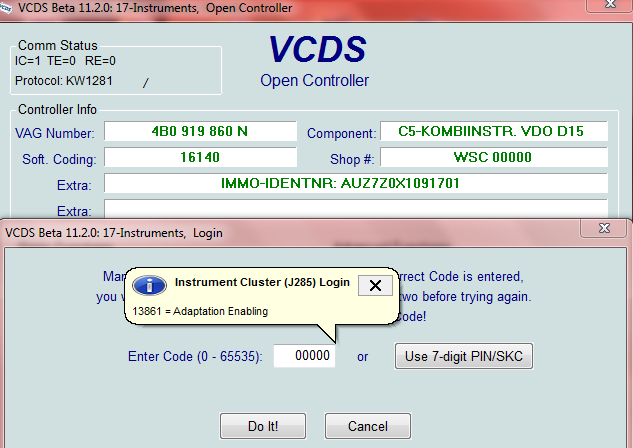633x448 pixels.
Task: Click the blue info icon in balloon
Action: (149, 285)
